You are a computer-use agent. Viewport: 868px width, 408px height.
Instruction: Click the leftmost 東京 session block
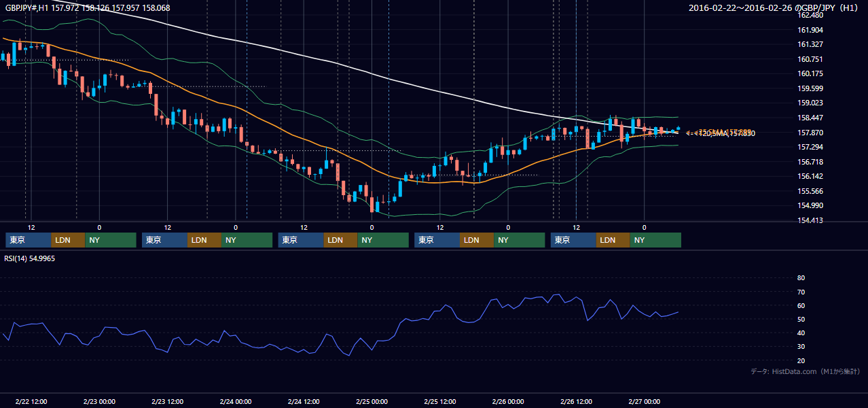pos(29,240)
